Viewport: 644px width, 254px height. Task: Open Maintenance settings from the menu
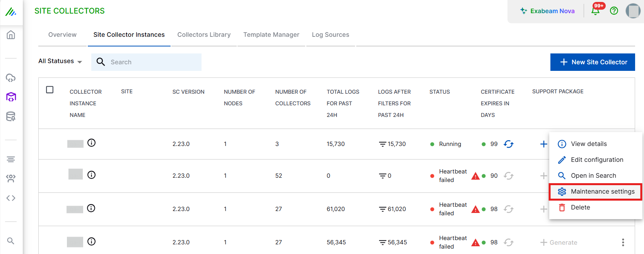pos(596,192)
